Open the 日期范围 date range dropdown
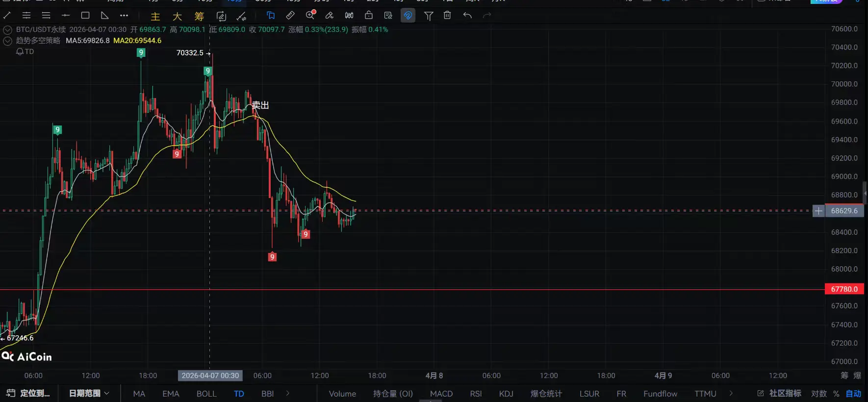The width and height of the screenshot is (868, 402). coord(89,393)
